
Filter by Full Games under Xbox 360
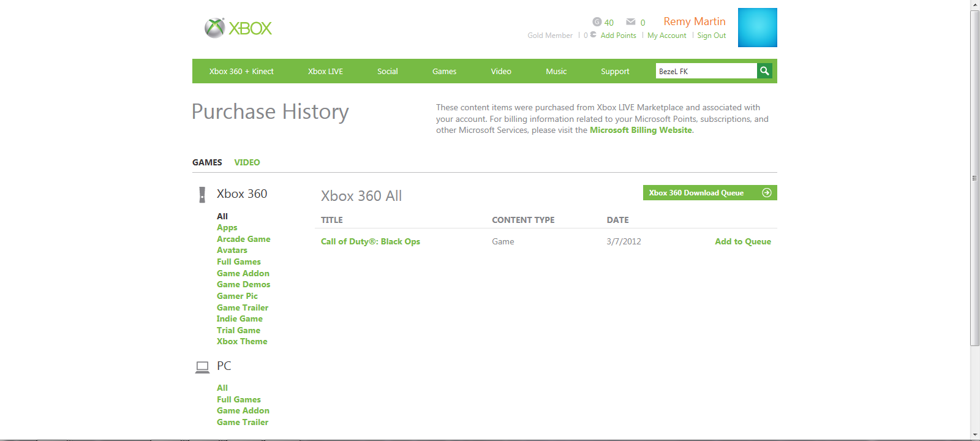[x=239, y=262]
